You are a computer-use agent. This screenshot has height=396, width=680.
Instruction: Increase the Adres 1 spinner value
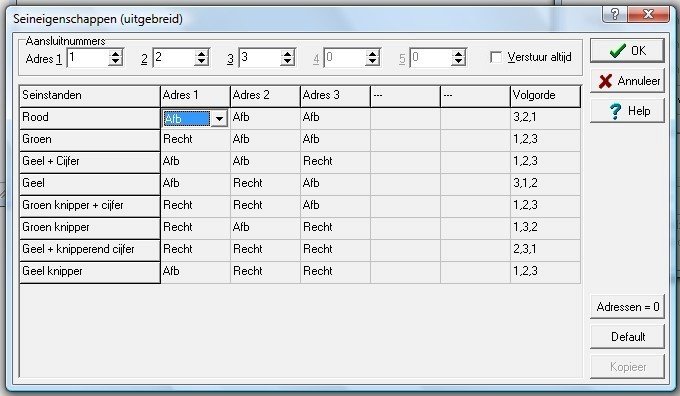click(x=116, y=53)
